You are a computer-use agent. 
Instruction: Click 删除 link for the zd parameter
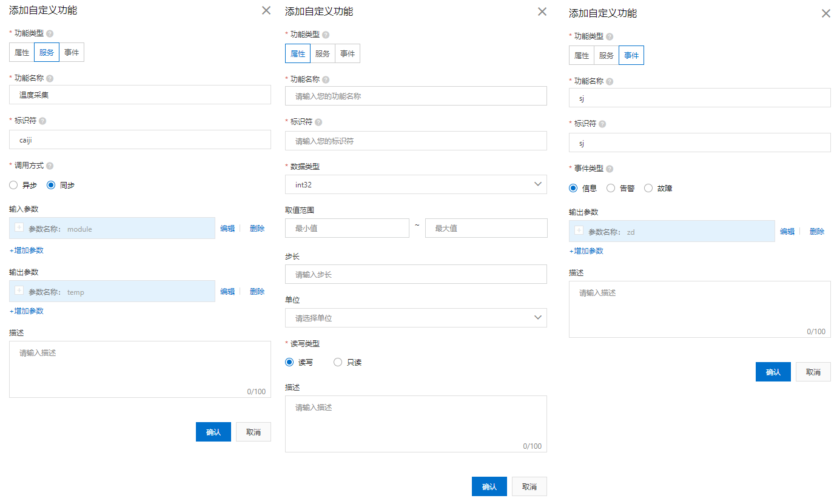[817, 232]
